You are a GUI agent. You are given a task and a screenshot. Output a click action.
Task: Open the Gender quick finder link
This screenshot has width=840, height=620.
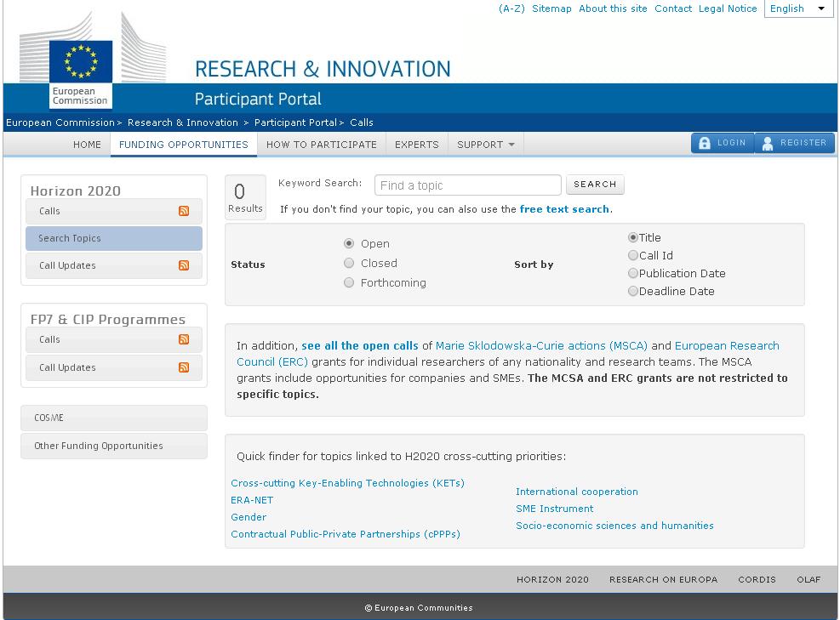[248, 517]
